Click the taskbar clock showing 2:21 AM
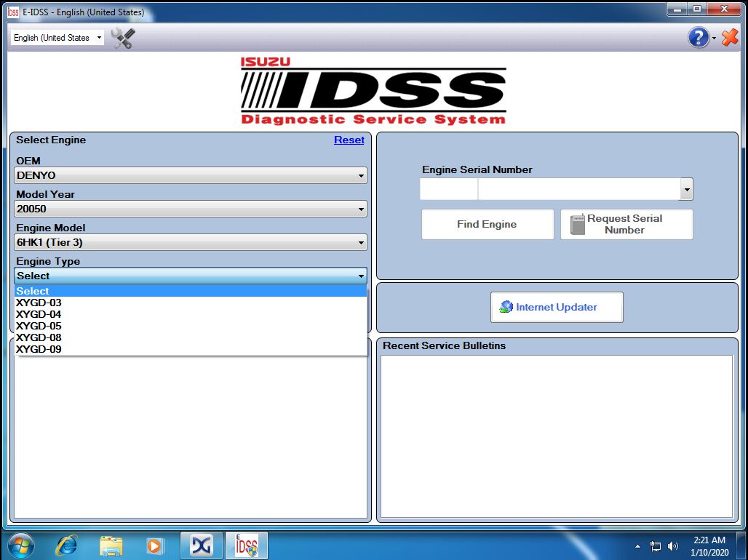The width and height of the screenshot is (748, 560). pos(709,545)
